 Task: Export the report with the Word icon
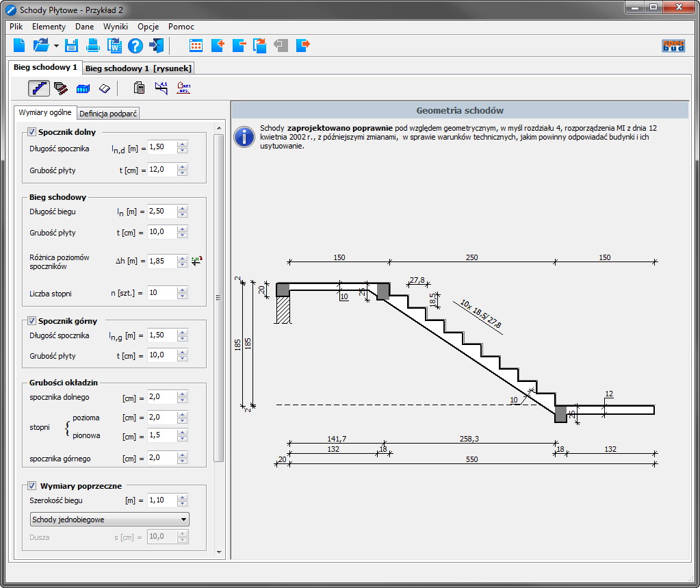pyautogui.click(x=114, y=46)
